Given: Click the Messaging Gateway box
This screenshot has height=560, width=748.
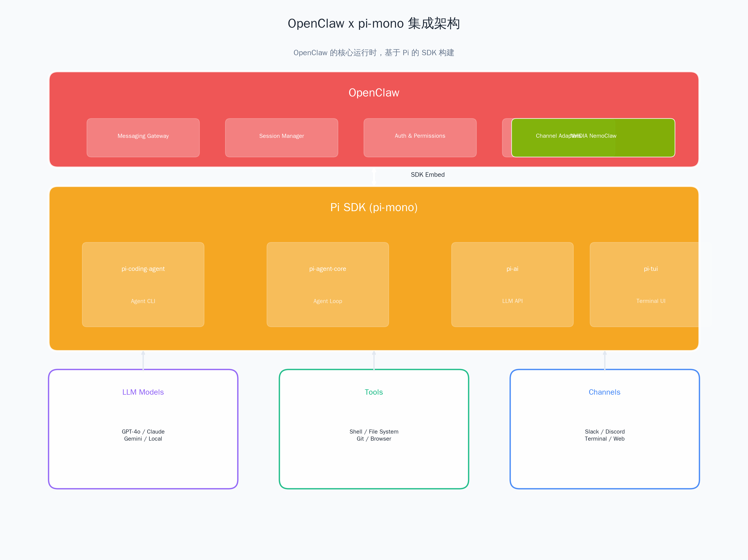Looking at the screenshot, I should (x=143, y=138).
